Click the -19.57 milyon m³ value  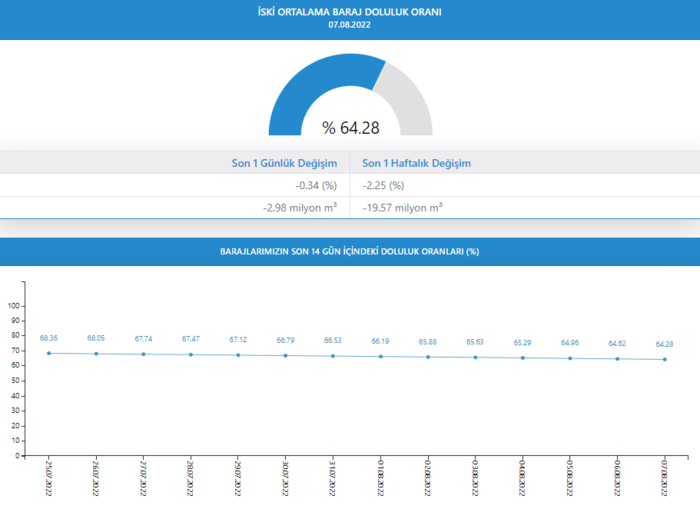pos(402,207)
